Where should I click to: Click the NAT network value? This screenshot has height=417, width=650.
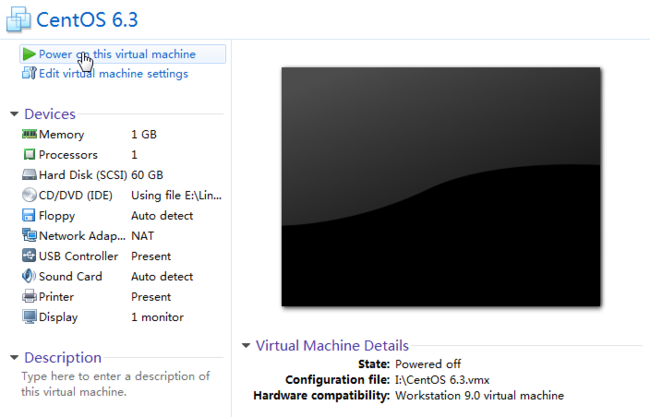[143, 236]
